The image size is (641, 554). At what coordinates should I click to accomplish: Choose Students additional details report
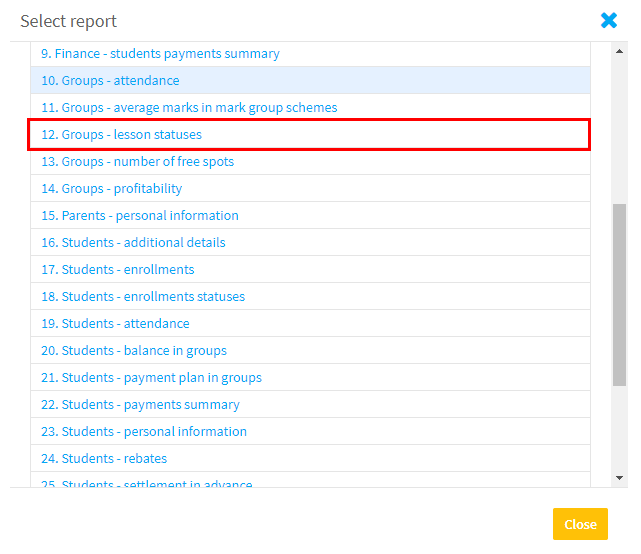coord(310,242)
